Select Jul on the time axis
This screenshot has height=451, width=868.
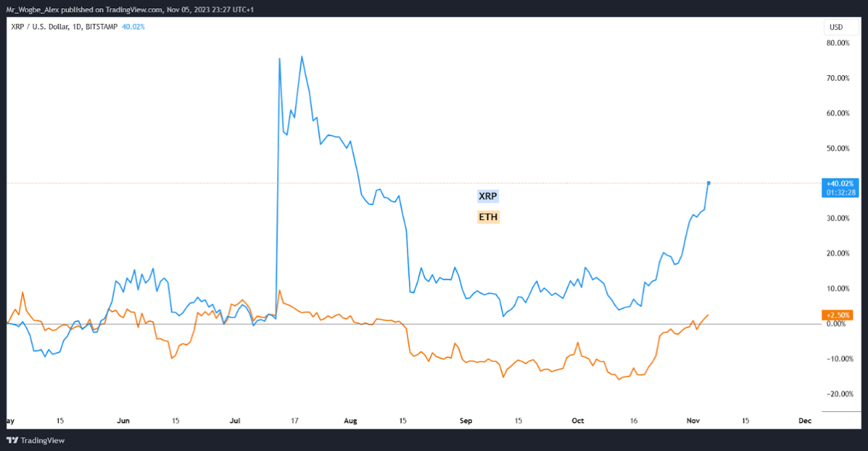pyautogui.click(x=235, y=421)
